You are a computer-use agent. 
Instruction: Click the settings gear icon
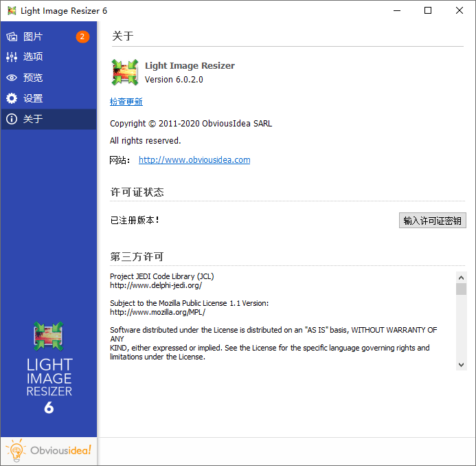click(x=12, y=98)
